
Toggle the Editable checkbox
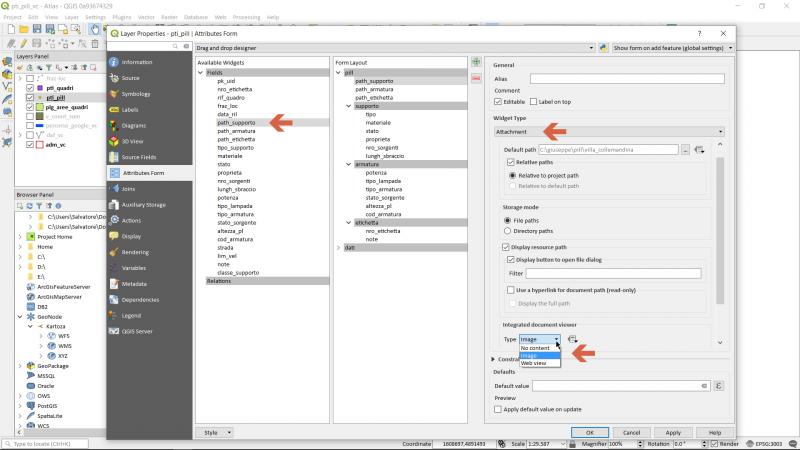(x=498, y=102)
